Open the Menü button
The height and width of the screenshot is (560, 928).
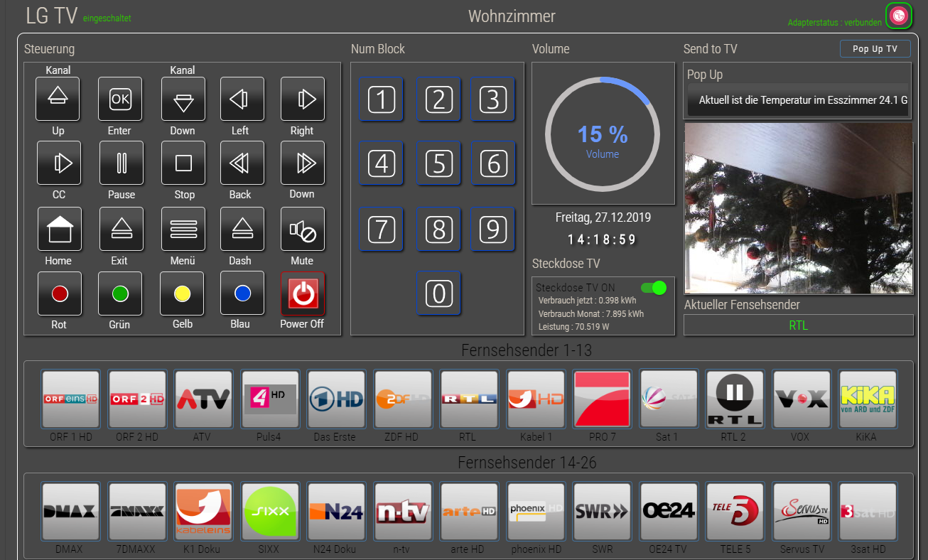tap(183, 230)
